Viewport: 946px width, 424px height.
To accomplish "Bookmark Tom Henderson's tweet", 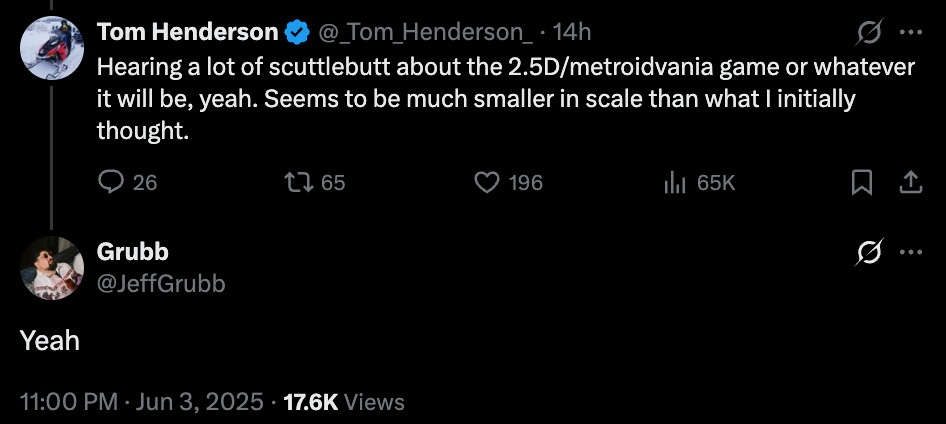I will tap(861, 182).
